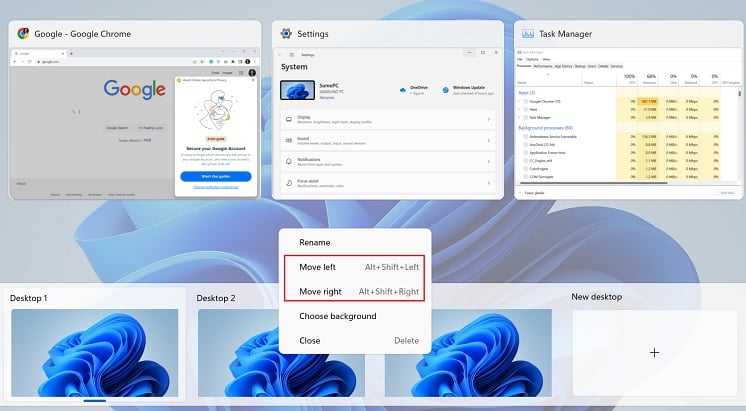
Task: Collapse with Fewer details in Task Manager
Action: click(x=531, y=193)
